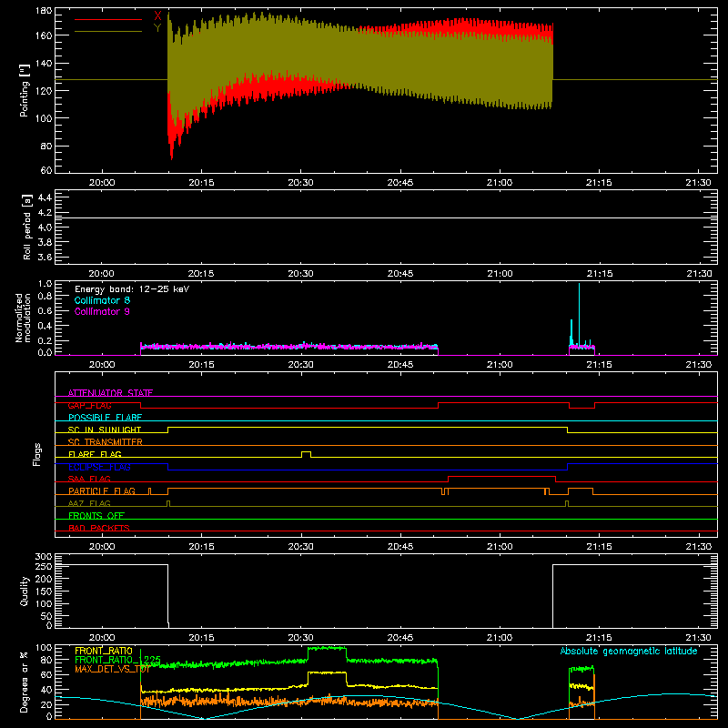This screenshot has height=728, width=728.
Task: Click the yellow FRONT_RATIO raised step
Action: tap(327, 672)
